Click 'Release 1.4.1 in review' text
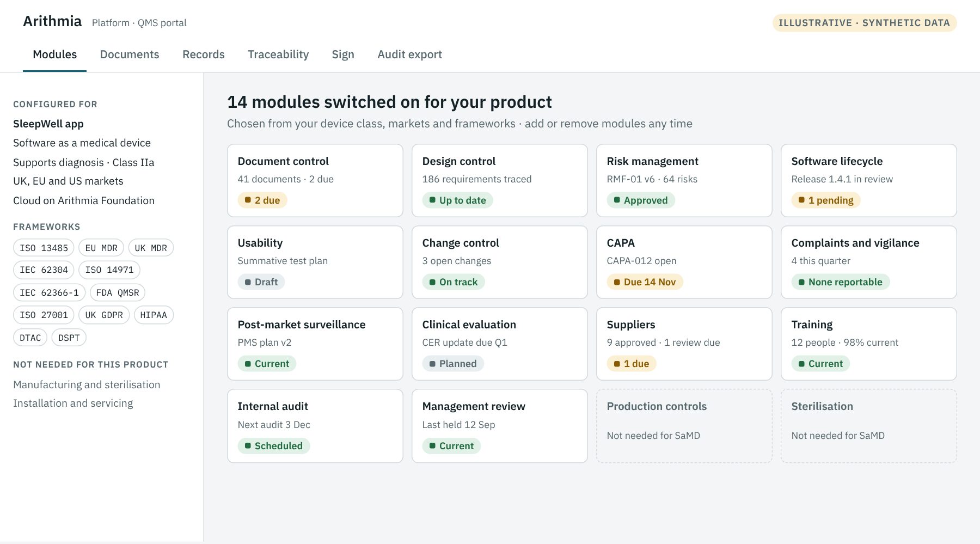This screenshot has width=980, height=544. pyautogui.click(x=842, y=179)
